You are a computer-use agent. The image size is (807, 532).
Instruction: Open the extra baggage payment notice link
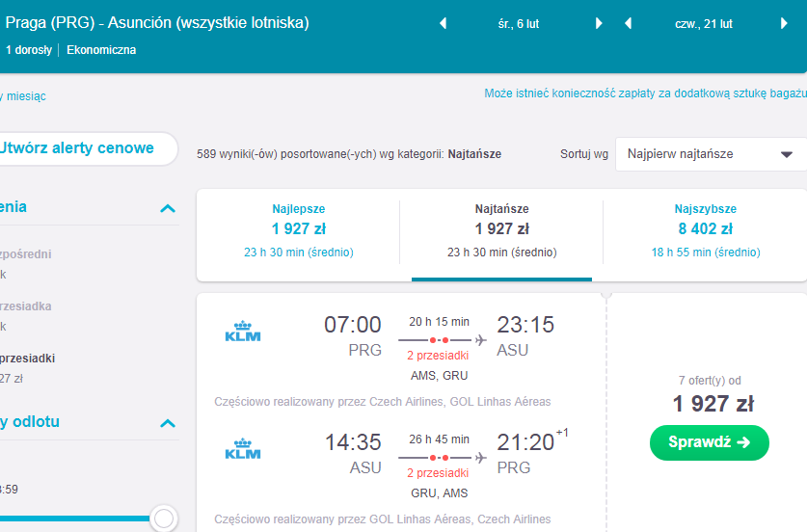(645, 93)
